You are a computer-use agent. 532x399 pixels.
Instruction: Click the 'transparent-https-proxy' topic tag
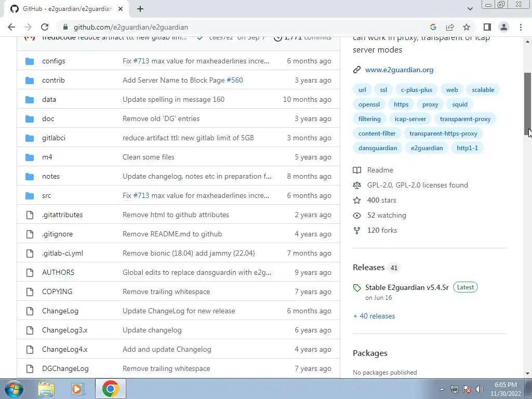click(443, 134)
